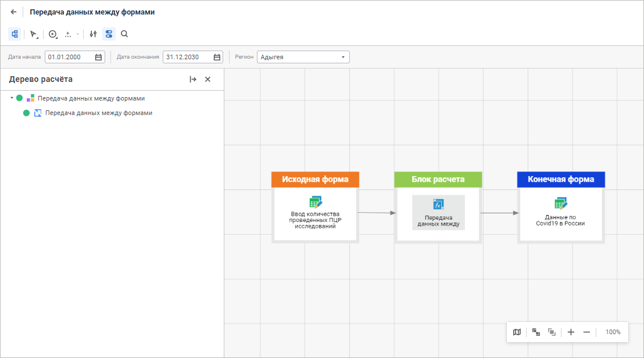Open the start date calendar picker
The width and height of the screenshot is (644, 358).
[x=98, y=57]
